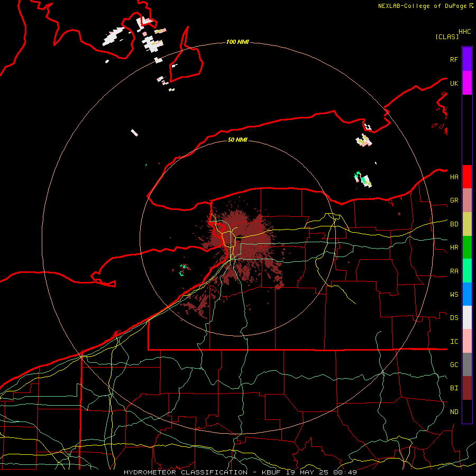Screen dimensions: 476x476
Task: Select the BD yellow legend swatch
Action: (467, 224)
